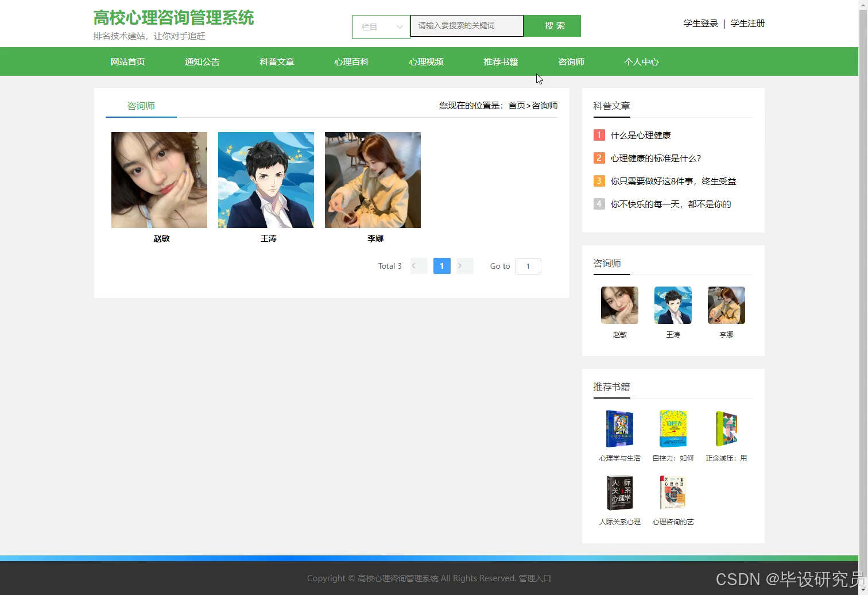Click the next page arrow in pagination

[x=464, y=266]
